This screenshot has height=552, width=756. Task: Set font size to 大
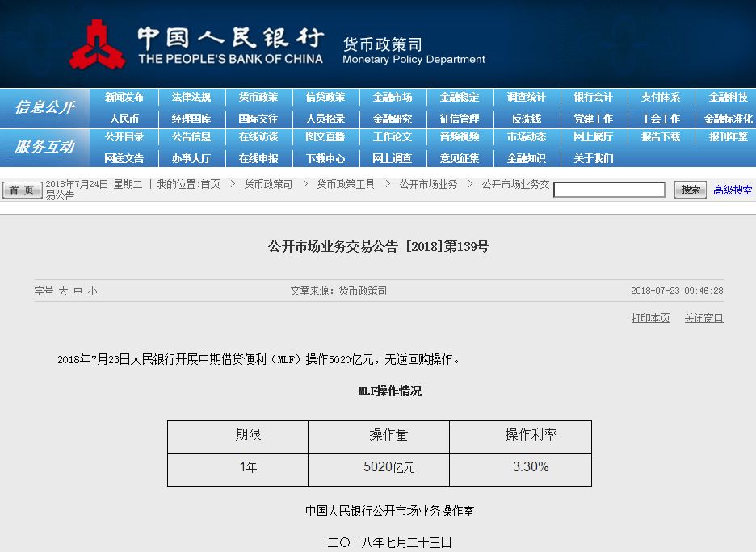click(63, 291)
